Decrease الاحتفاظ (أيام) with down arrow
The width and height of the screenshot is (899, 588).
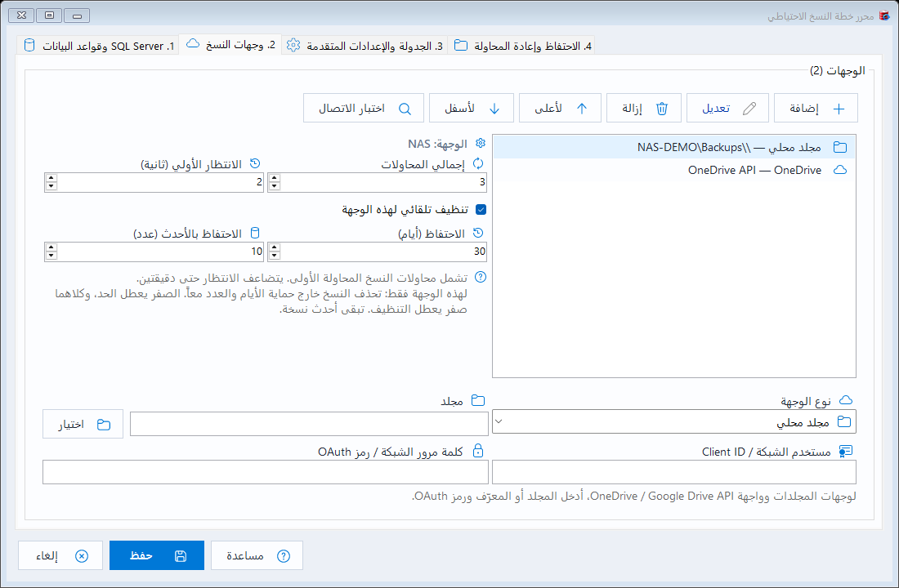click(275, 256)
